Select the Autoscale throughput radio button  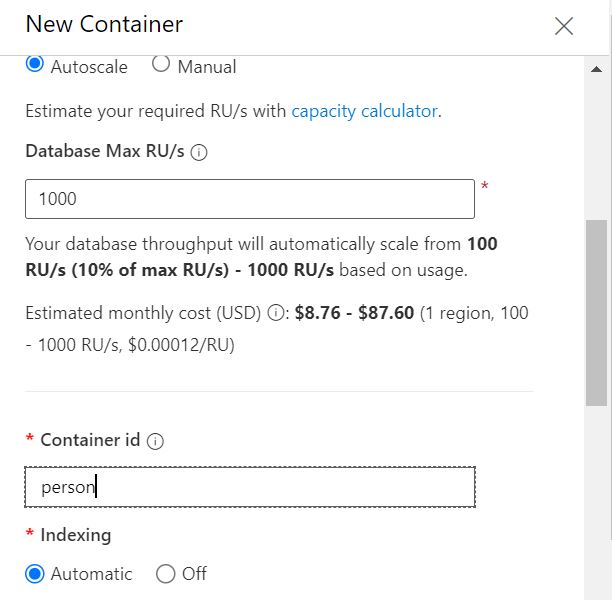[x=35, y=65]
